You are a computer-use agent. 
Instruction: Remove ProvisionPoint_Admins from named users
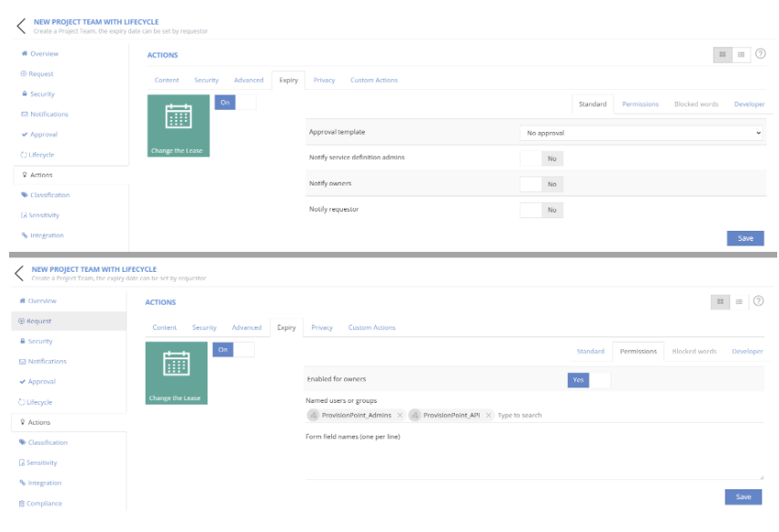(x=400, y=415)
